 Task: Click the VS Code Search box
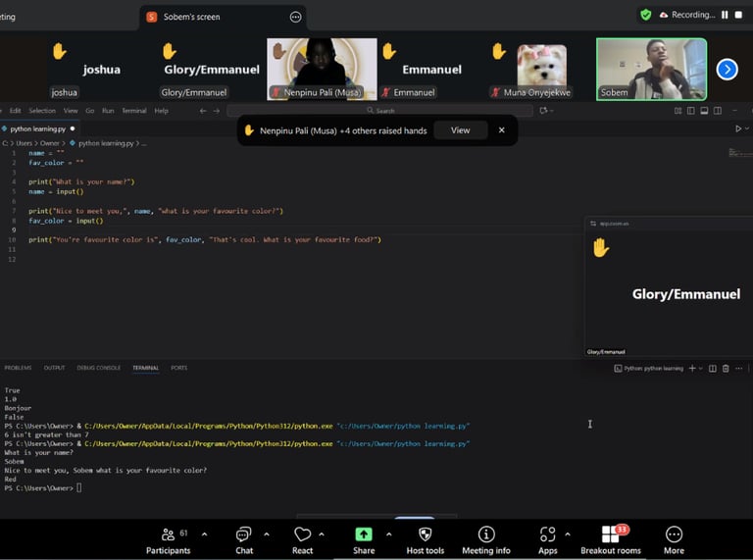coord(379,111)
